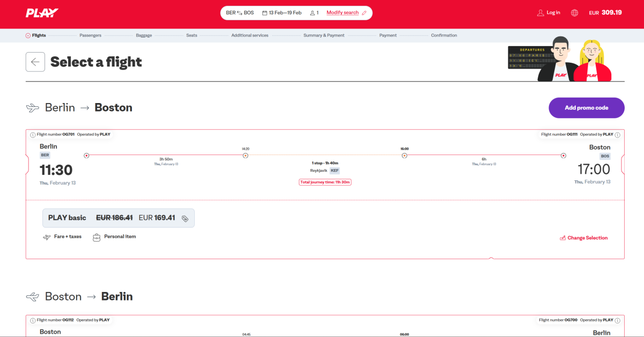Click info icon beside flight number OG700
The image size is (644, 337).
pos(617,320)
